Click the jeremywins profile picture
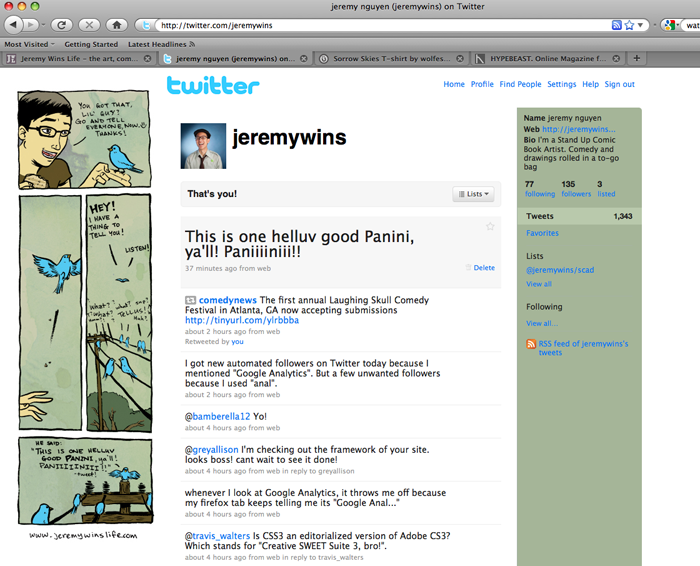 tap(203, 146)
